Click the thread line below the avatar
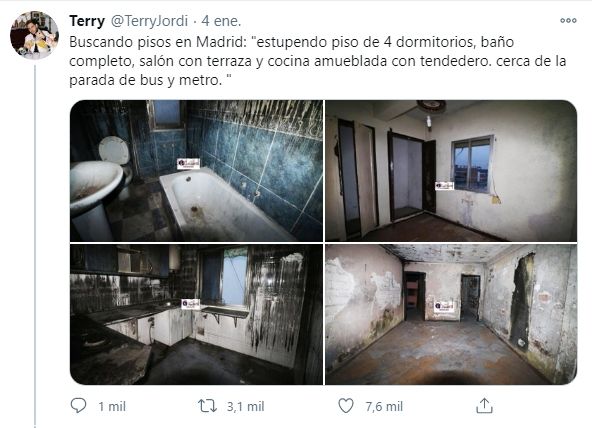592x428 pixels. (x=35, y=245)
